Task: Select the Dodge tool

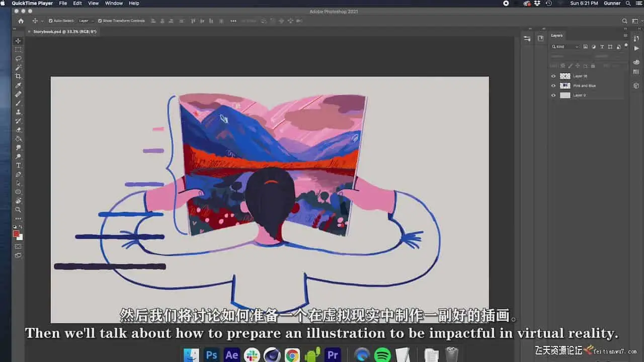Action: tap(18, 156)
